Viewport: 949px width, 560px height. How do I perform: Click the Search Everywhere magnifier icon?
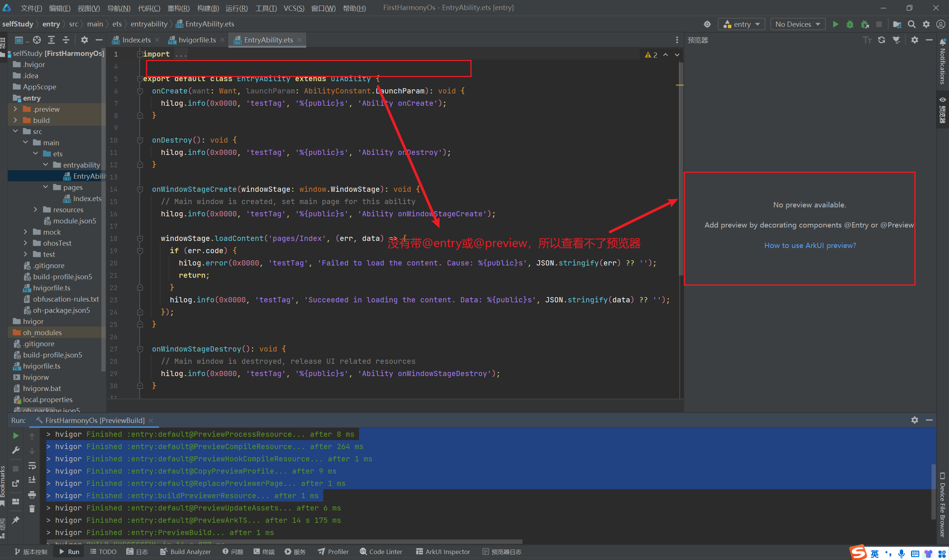[911, 24]
